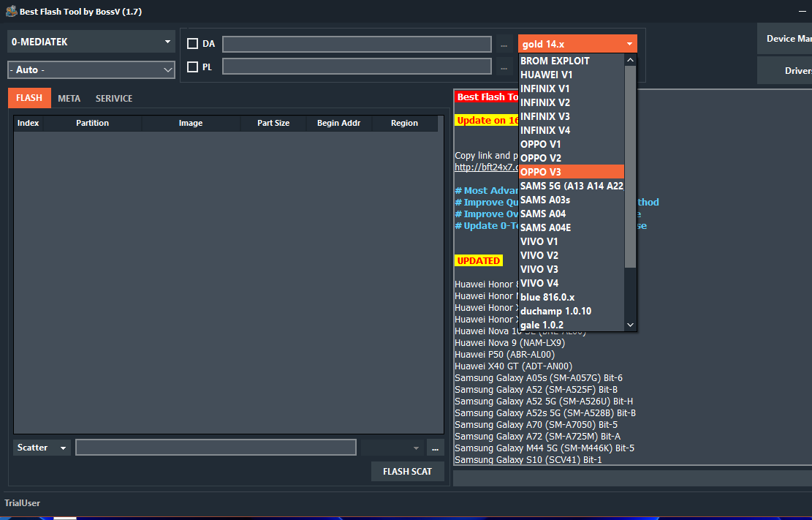The height and width of the screenshot is (520, 812).
Task: Choose OPPO V1 from dropdown list
Action: tap(572, 144)
